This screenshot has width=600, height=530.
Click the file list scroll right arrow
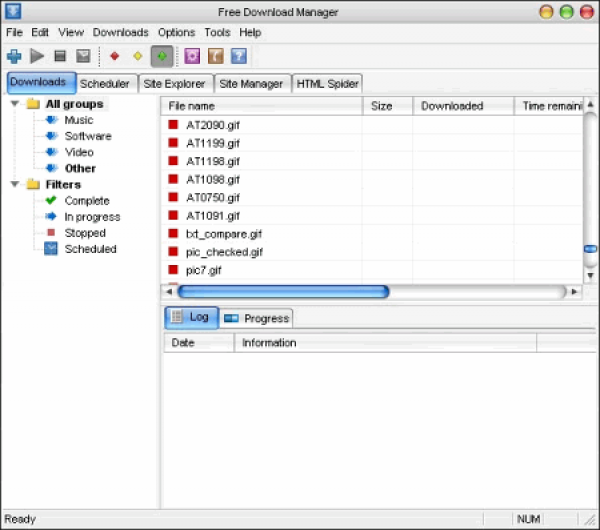(574, 292)
